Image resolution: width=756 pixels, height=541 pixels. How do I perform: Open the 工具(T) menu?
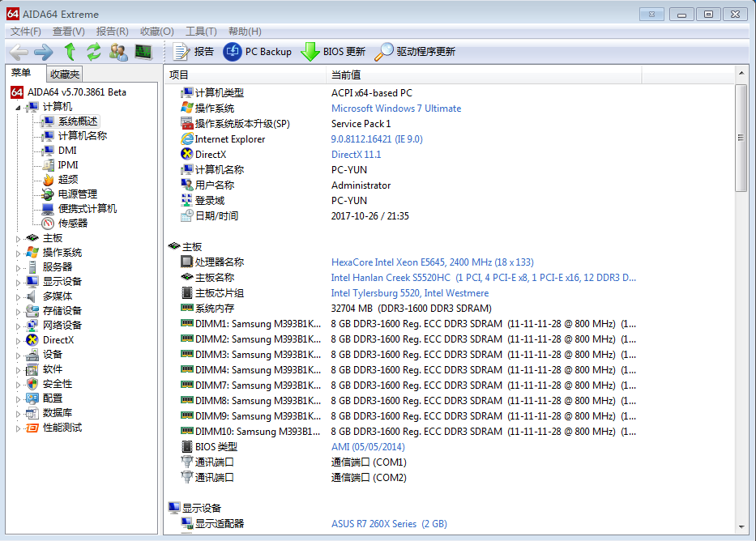coord(201,31)
